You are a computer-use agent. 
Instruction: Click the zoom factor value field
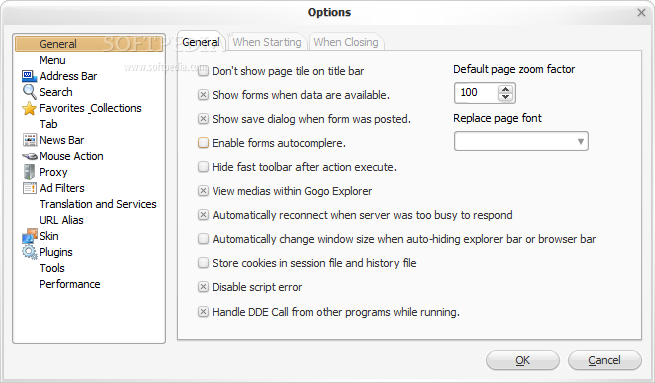[x=477, y=93]
